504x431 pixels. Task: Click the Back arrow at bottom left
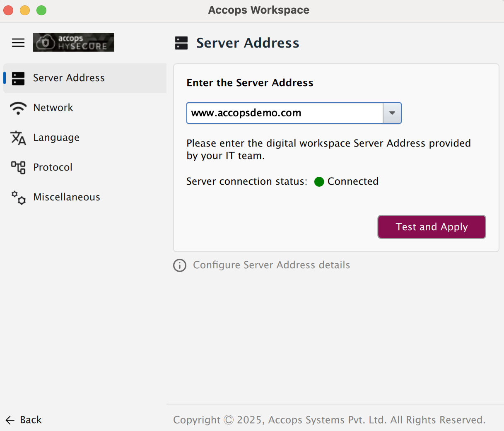[x=10, y=420]
